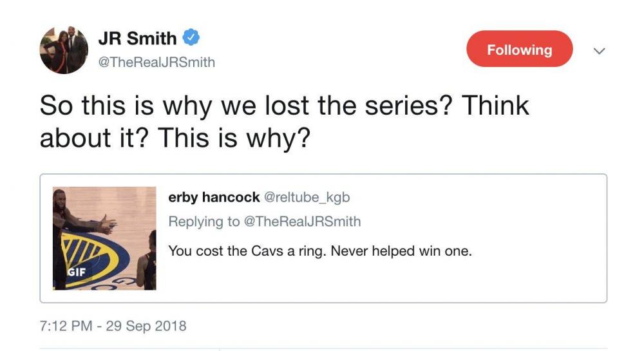Image resolution: width=644 pixels, height=351 pixels.
Task: Click the blue verified badge
Action: [x=191, y=38]
